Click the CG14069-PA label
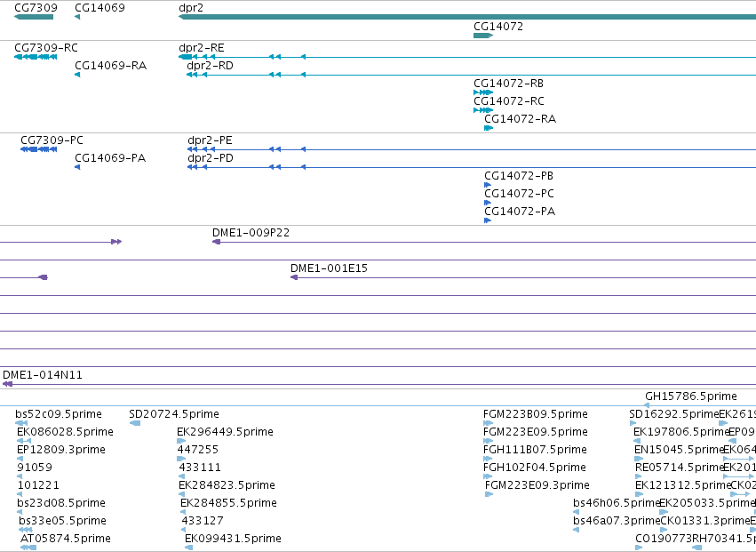 (x=110, y=158)
